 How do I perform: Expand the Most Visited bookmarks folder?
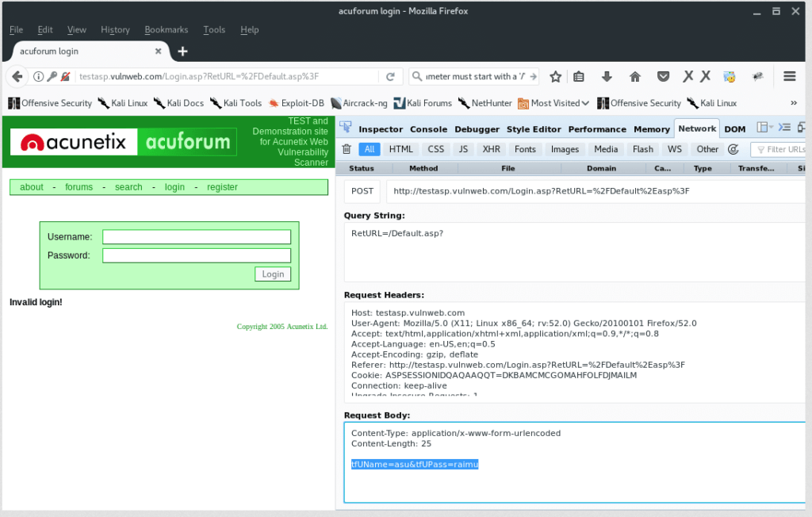point(553,103)
